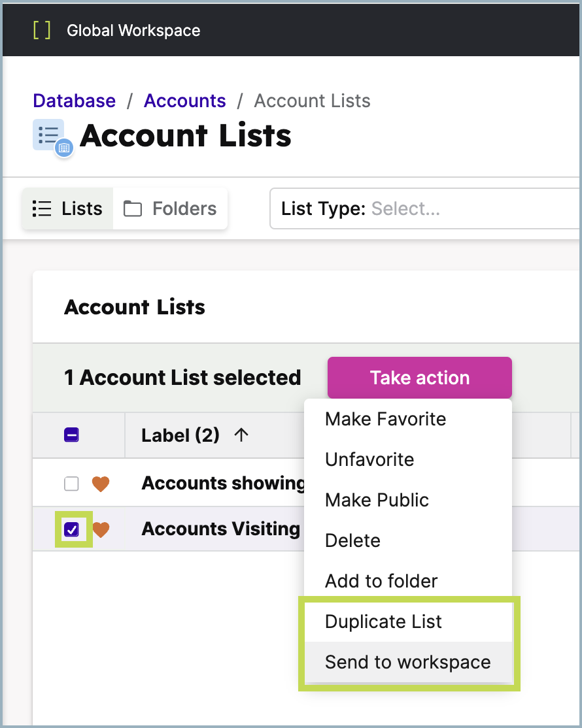Click the 1 Account List selected text
The image size is (582, 728).
(x=182, y=378)
